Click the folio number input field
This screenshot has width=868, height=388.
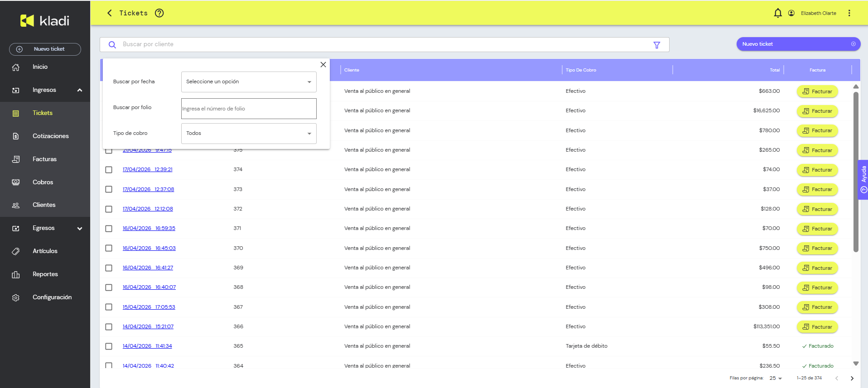coord(249,109)
